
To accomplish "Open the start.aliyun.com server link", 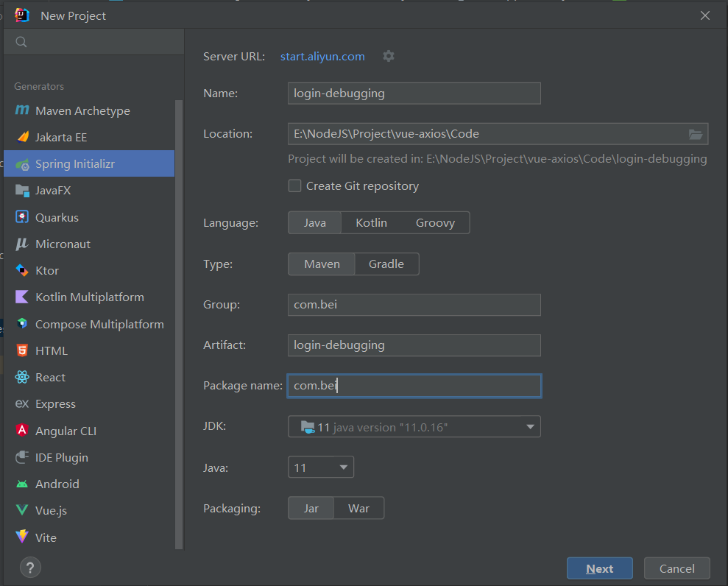I will (x=322, y=56).
